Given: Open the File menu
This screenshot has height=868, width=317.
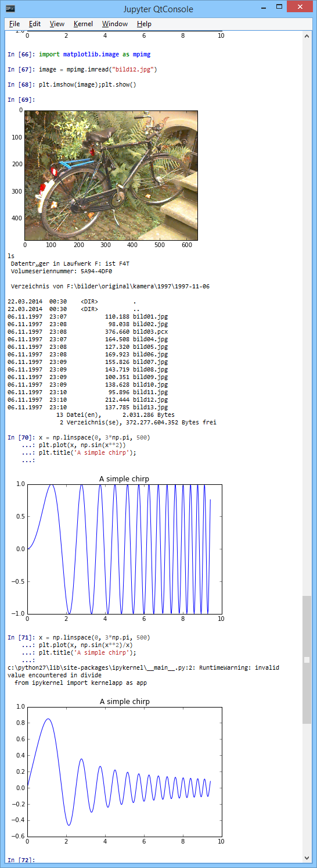Looking at the screenshot, I should click(15, 24).
